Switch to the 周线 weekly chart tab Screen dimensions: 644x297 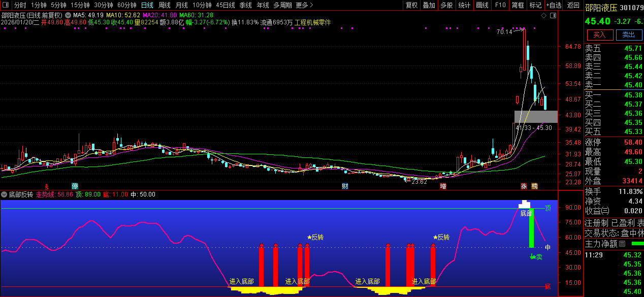[165, 5]
